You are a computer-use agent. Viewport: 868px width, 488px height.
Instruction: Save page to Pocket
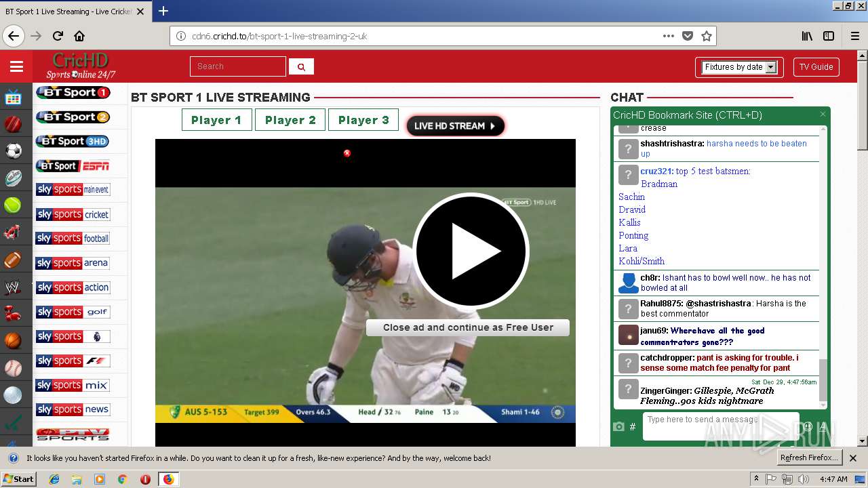click(688, 36)
